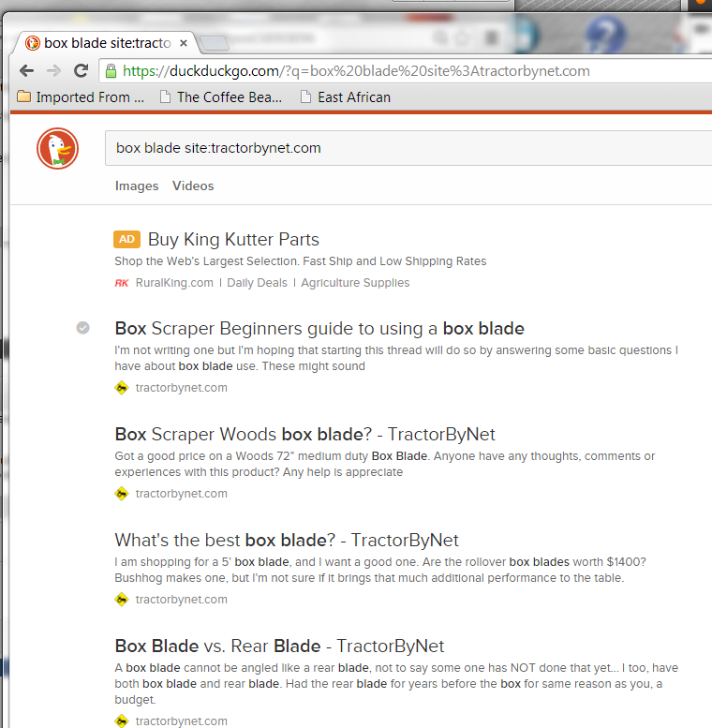The width and height of the screenshot is (712, 728).
Task: Open the "Buy King Kutter Parts" ad
Action: click(x=233, y=239)
